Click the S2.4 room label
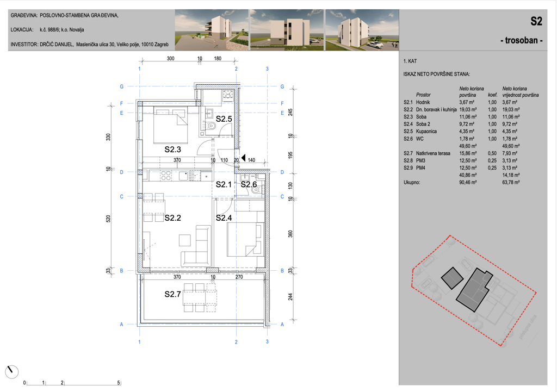The height and width of the screenshot is (392, 557). point(224,218)
